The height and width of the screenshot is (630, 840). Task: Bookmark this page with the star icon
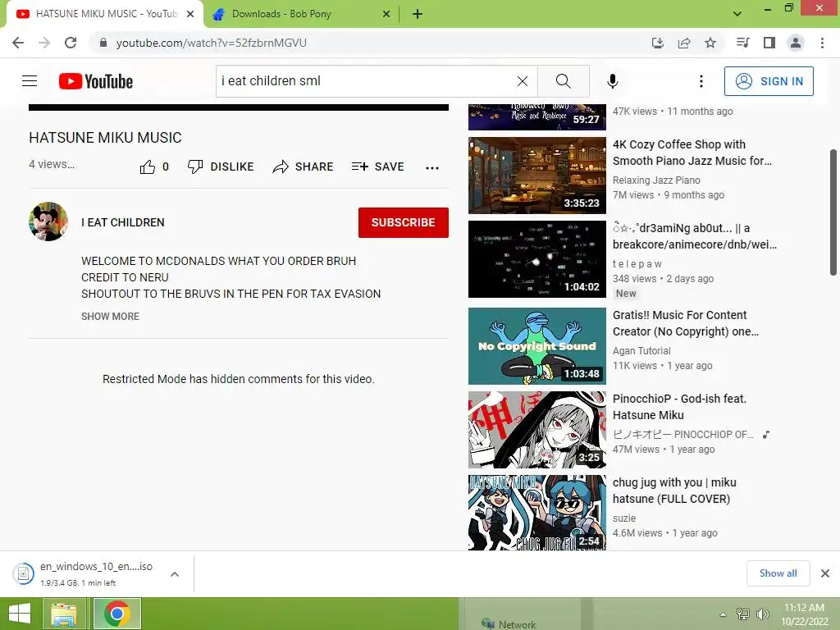(x=710, y=43)
